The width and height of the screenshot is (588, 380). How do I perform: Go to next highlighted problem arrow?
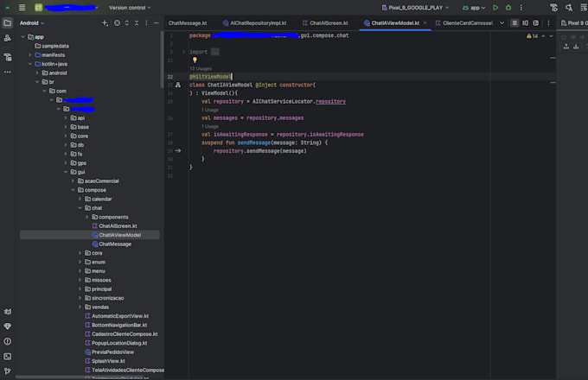pos(552,36)
